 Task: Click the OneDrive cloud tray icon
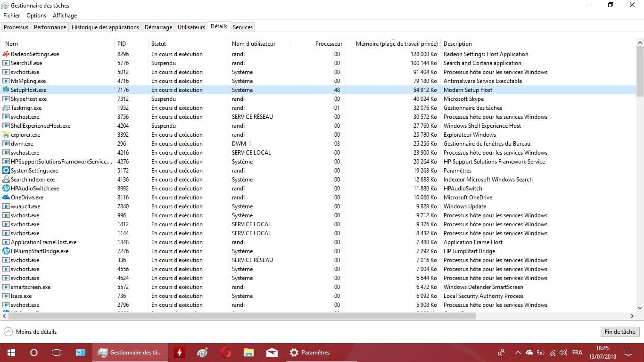pyautogui.click(x=529, y=353)
